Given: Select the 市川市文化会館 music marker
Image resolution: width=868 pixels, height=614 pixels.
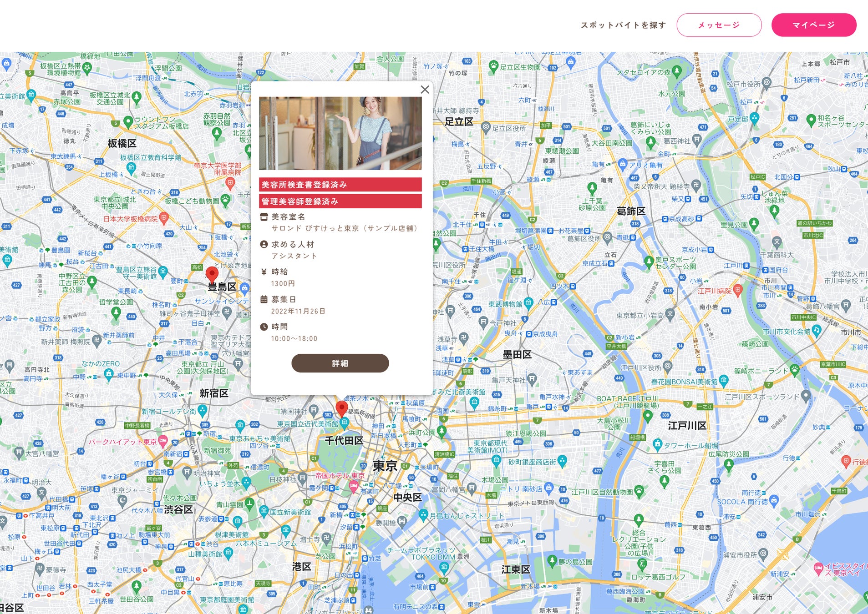Looking at the screenshot, I should tap(816, 331).
